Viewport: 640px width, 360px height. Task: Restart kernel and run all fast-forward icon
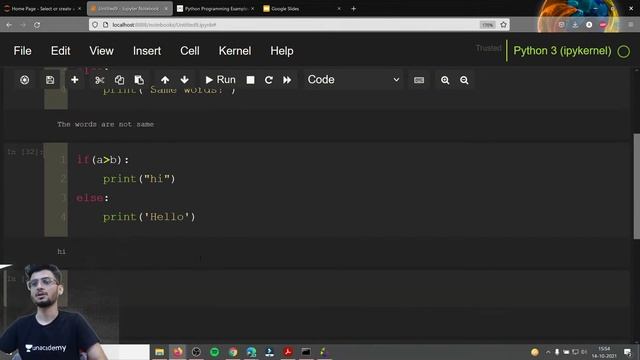point(287,80)
